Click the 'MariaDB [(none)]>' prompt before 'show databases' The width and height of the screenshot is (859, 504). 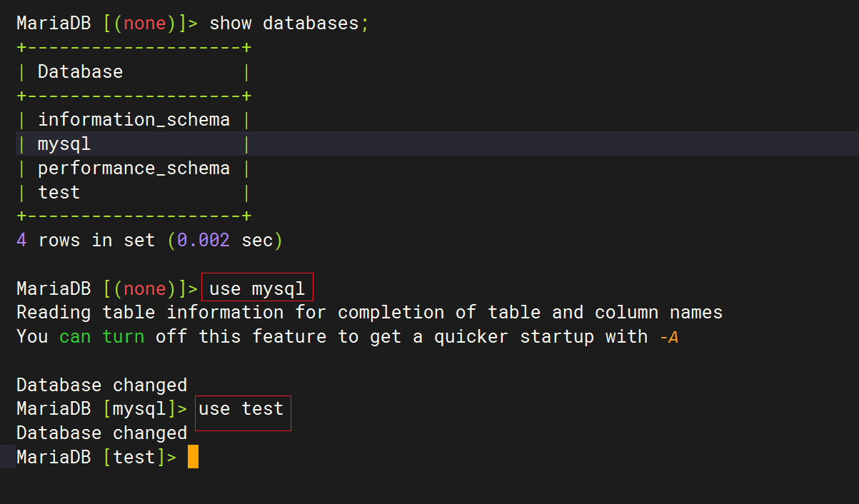(x=107, y=23)
